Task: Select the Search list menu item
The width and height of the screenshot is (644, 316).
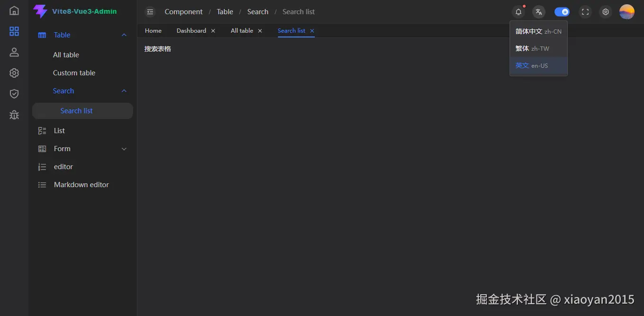Action: click(82, 111)
